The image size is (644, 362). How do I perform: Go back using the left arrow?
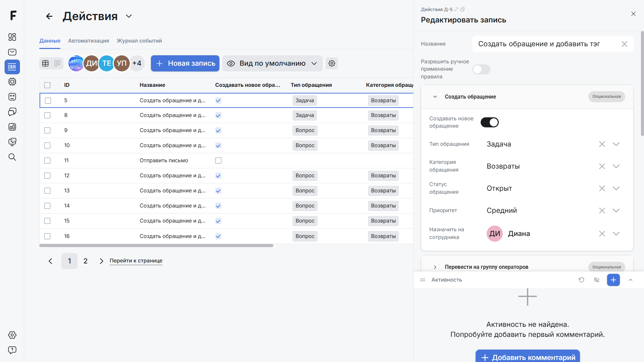point(49,16)
